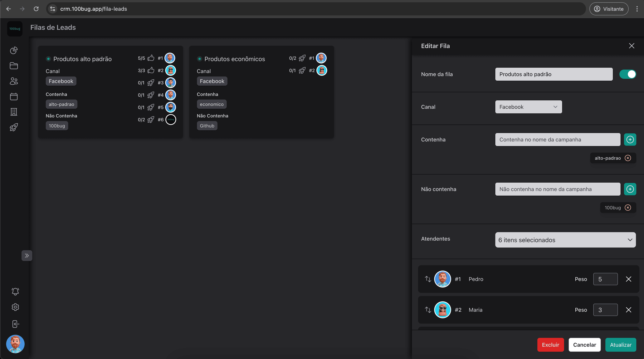The height and width of the screenshot is (359, 644).
Task: Open the folder icon in sidebar
Action: [x=14, y=66]
